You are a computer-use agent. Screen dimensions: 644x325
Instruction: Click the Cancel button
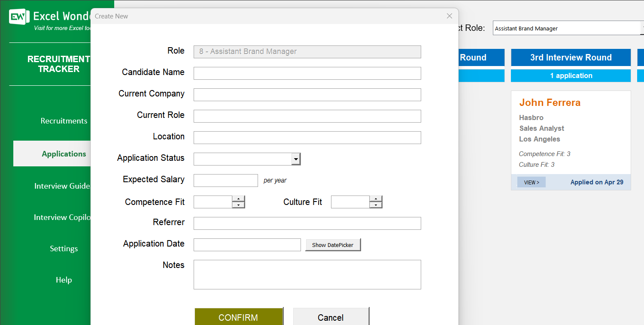331,317
